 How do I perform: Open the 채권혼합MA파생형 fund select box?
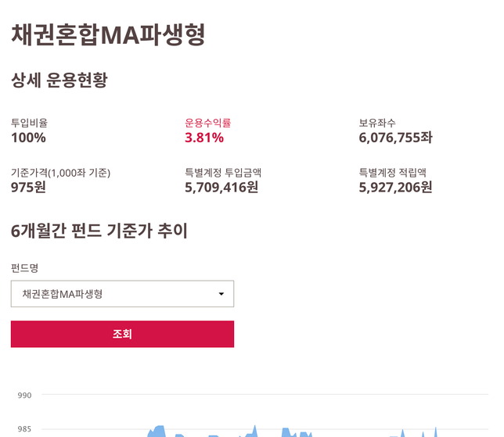click(122, 294)
